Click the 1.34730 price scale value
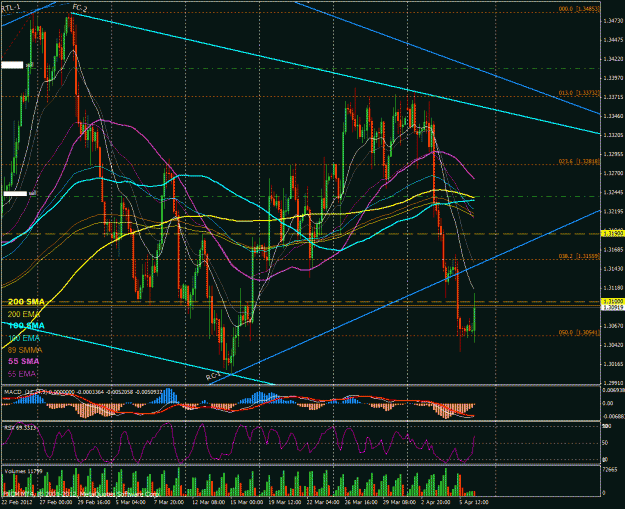Screen dimensions: 625x509 (613, 20)
